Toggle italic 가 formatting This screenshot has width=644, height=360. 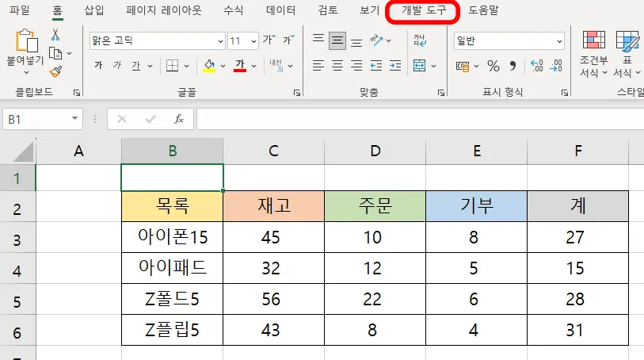pos(117,65)
